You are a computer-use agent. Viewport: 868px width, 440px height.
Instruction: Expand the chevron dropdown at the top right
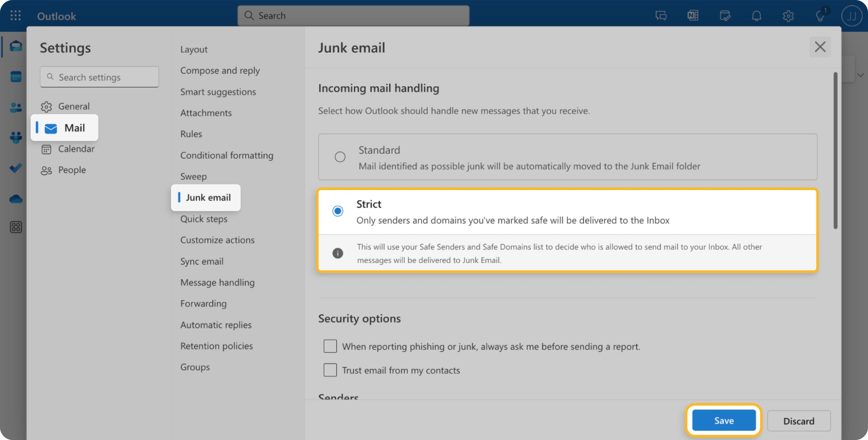point(861,75)
